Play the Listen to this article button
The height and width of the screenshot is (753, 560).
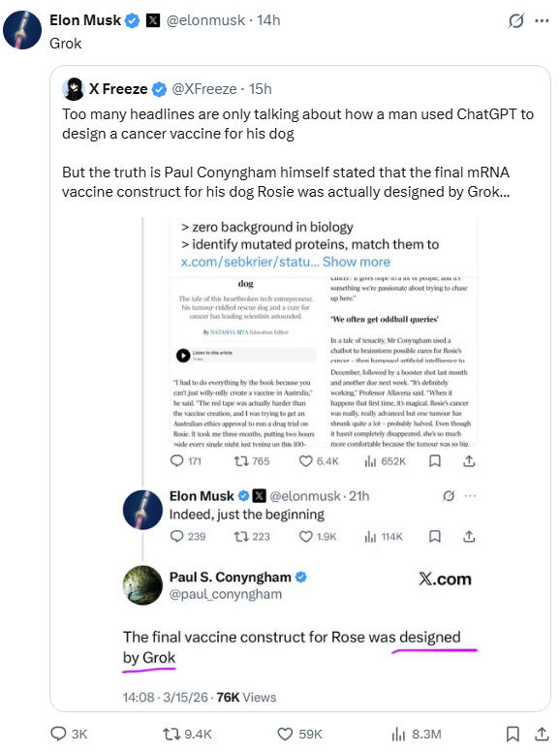click(x=183, y=356)
